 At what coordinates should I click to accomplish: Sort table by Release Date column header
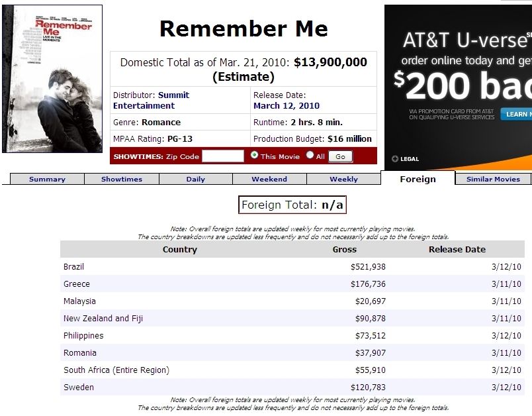click(457, 249)
